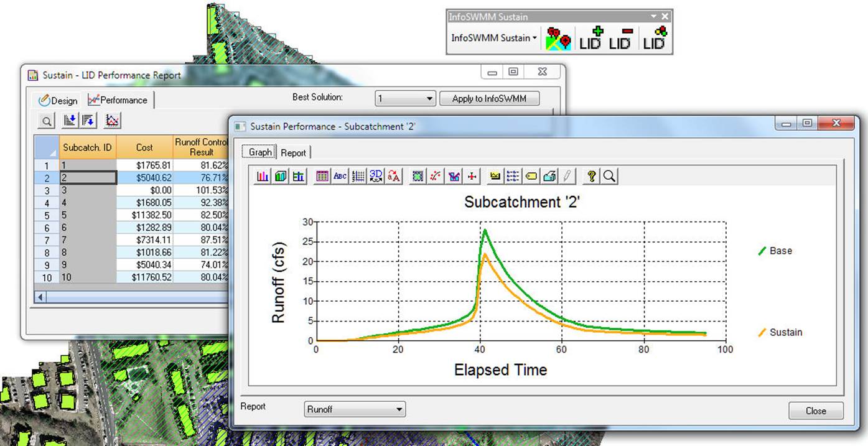Click the print chart icon
The height and width of the screenshot is (446, 868).
click(x=549, y=175)
